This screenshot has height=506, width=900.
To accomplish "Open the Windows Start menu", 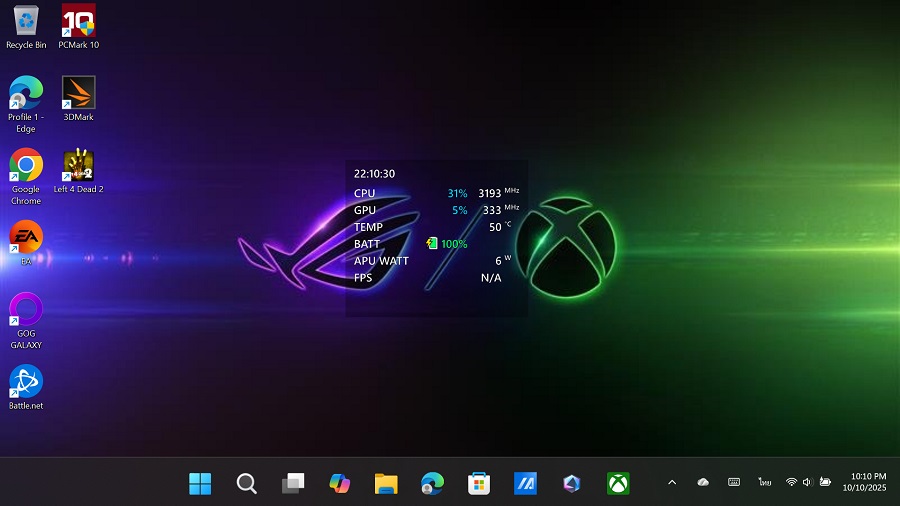I will (200, 484).
